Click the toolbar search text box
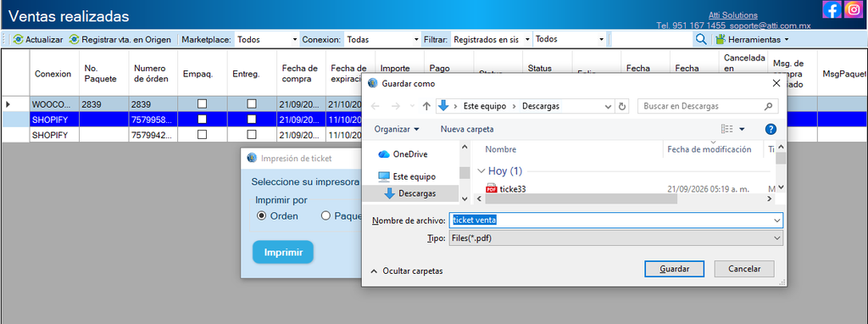Viewport: 868px width, 324px height. click(x=652, y=39)
